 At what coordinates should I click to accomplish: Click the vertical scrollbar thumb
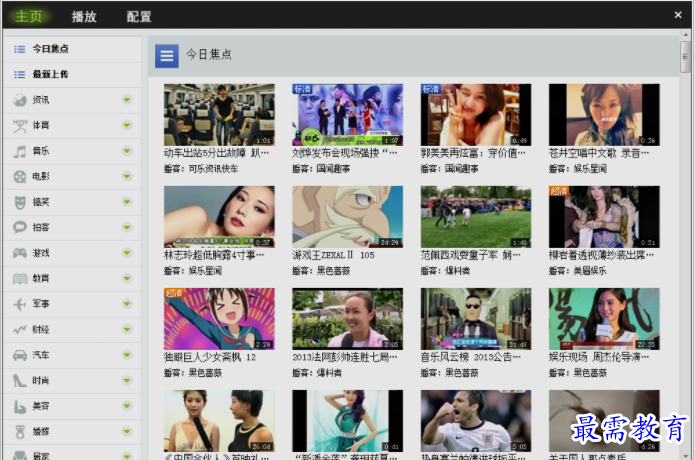pos(685,56)
